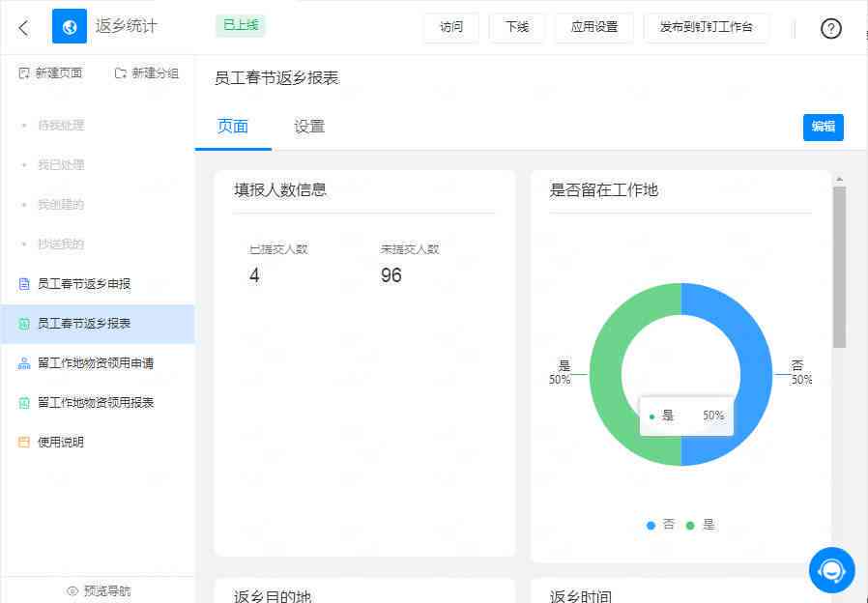The width and height of the screenshot is (868, 603).
Task: Click the blue 否 donut segment
Action: (x=756, y=375)
